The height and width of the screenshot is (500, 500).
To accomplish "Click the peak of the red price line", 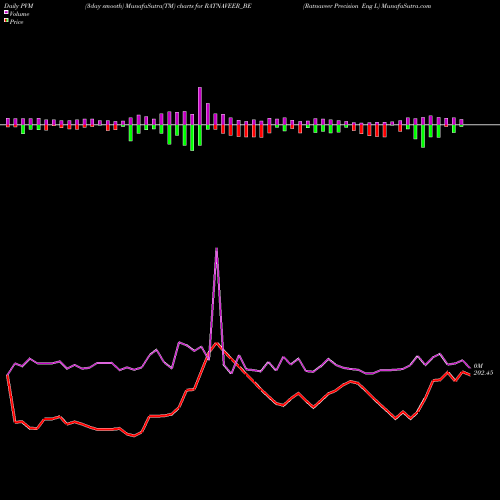I will pos(217,343).
